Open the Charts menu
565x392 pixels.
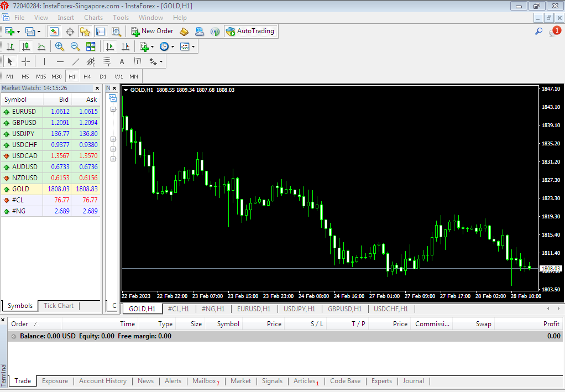pyautogui.click(x=93, y=18)
